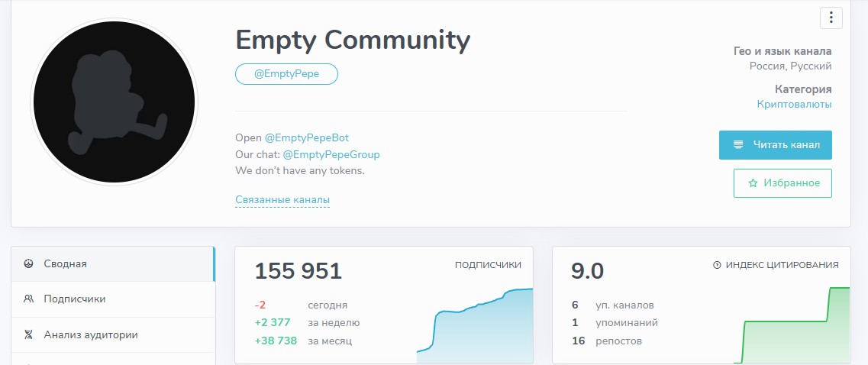Click the Гео и язык канала label
The image size is (868, 365).
pyautogui.click(x=782, y=51)
